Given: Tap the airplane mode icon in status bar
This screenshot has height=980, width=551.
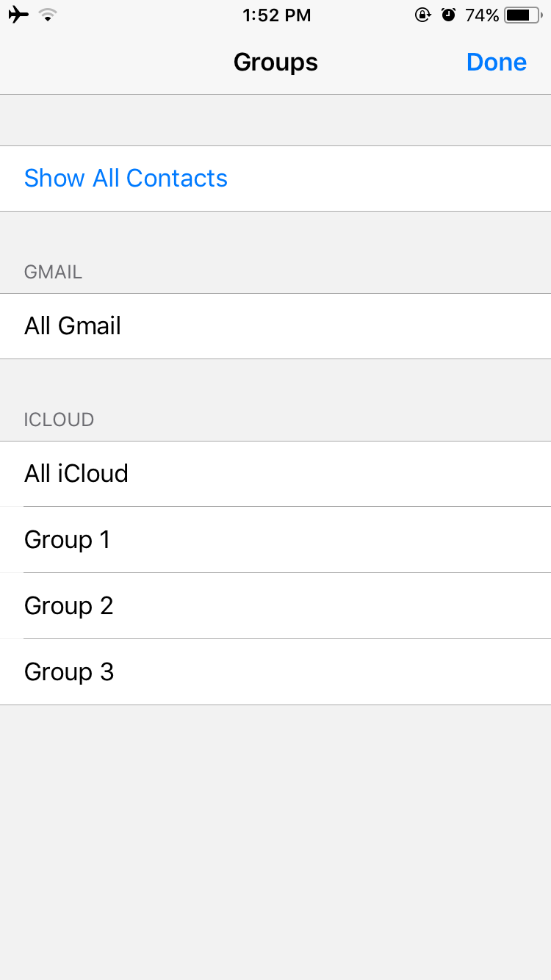Looking at the screenshot, I should [18, 15].
